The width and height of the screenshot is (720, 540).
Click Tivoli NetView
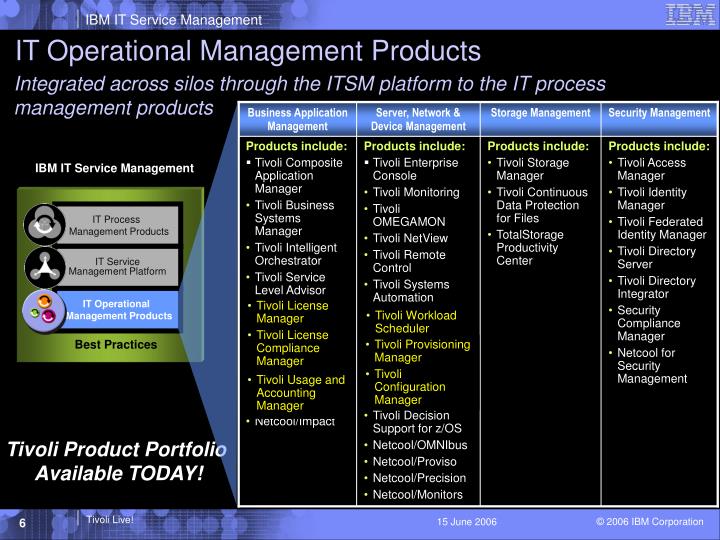[410, 238]
